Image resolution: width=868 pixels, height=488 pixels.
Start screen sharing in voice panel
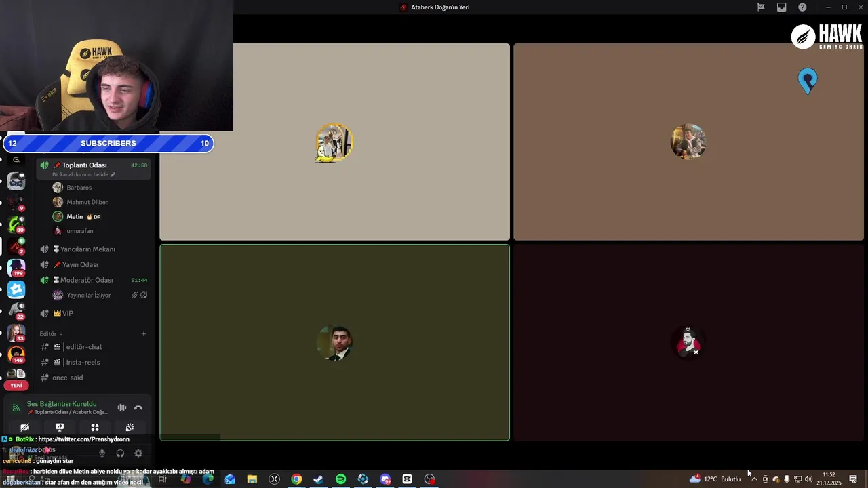(x=60, y=427)
